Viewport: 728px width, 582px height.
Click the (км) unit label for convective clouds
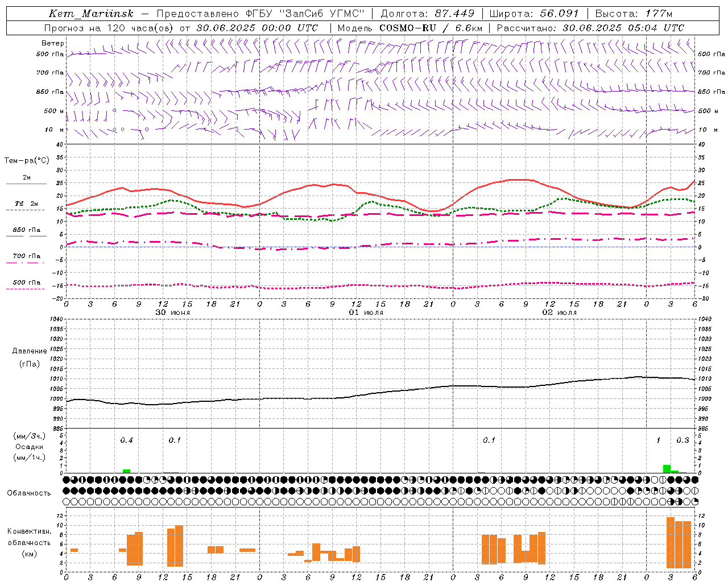(x=29, y=554)
